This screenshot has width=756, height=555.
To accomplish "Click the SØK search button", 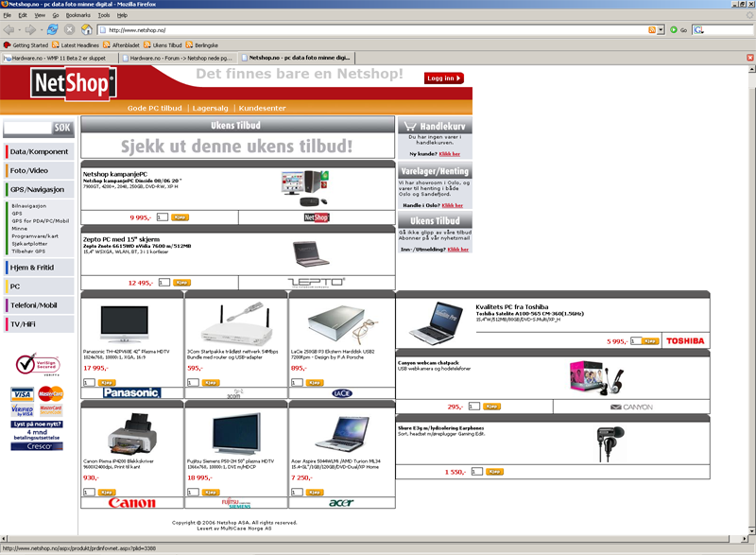I will tap(62, 128).
